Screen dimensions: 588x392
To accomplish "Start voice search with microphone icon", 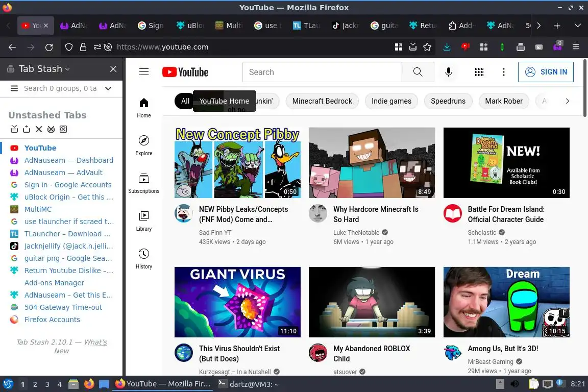I will 449,72.
